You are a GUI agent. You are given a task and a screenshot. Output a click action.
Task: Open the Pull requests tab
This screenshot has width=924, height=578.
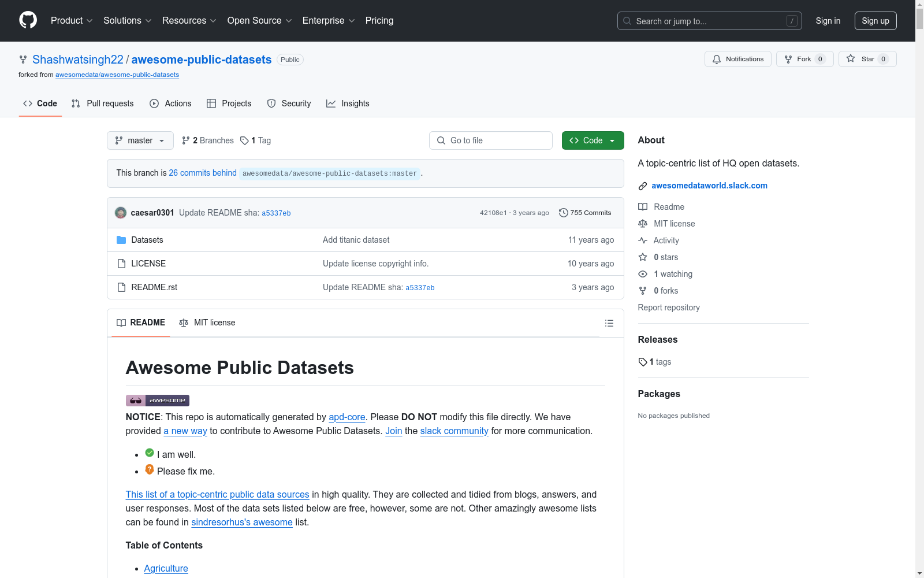click(102, 103)
